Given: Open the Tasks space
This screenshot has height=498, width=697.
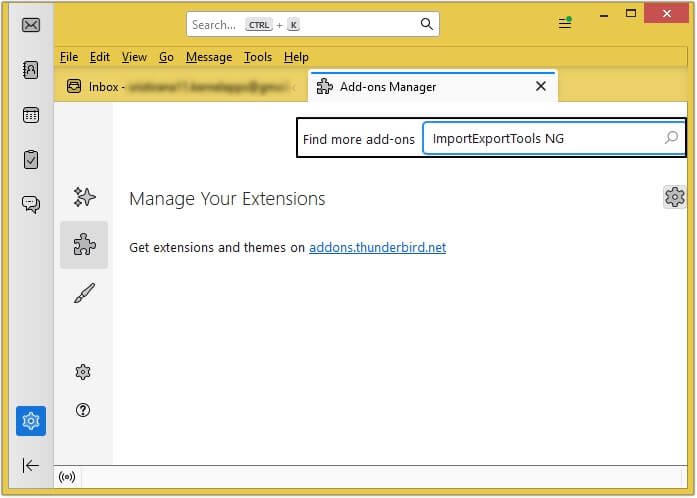Looking at the screenshot, I should coord(31,160).
